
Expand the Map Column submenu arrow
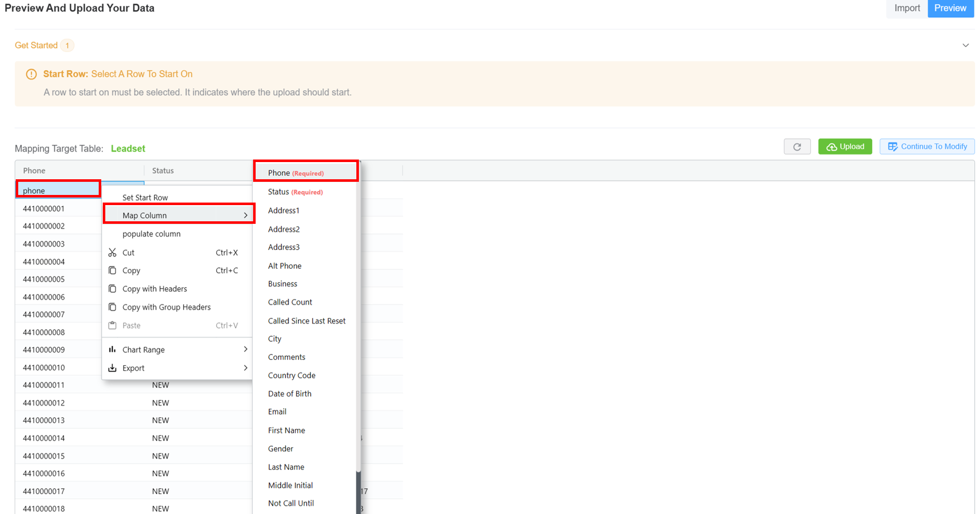(x=246, y=215)
